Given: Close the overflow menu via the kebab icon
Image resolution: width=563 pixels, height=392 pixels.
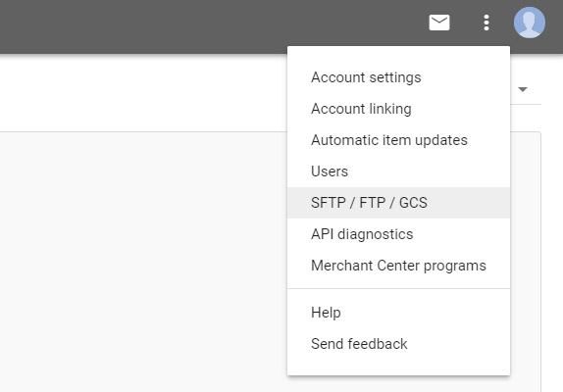Looking at the screenshot, I should (x=486, y=23).
